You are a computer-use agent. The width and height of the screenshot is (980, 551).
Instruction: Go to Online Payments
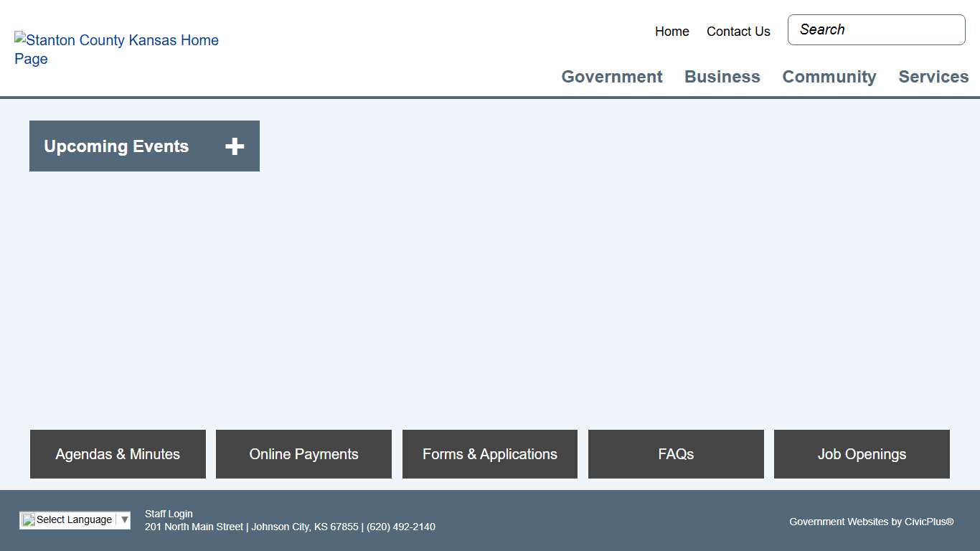pyautogui.click(x=303, y=454)
